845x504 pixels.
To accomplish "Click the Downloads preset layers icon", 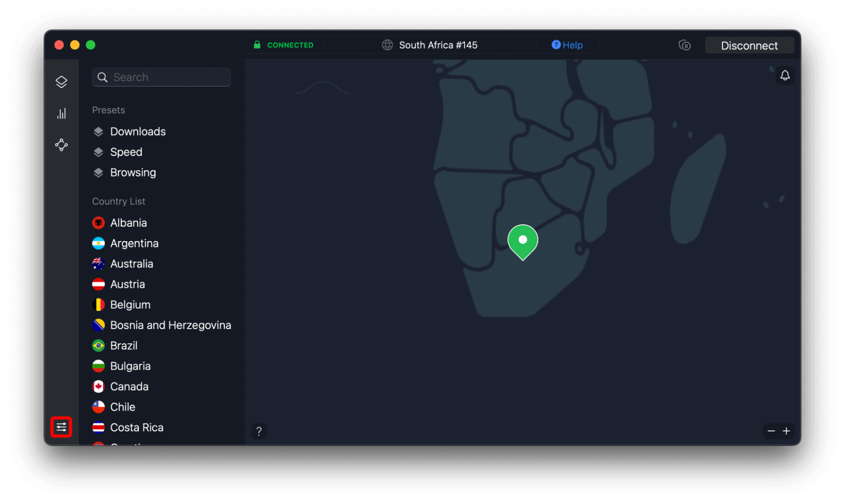I will (98, 132).
